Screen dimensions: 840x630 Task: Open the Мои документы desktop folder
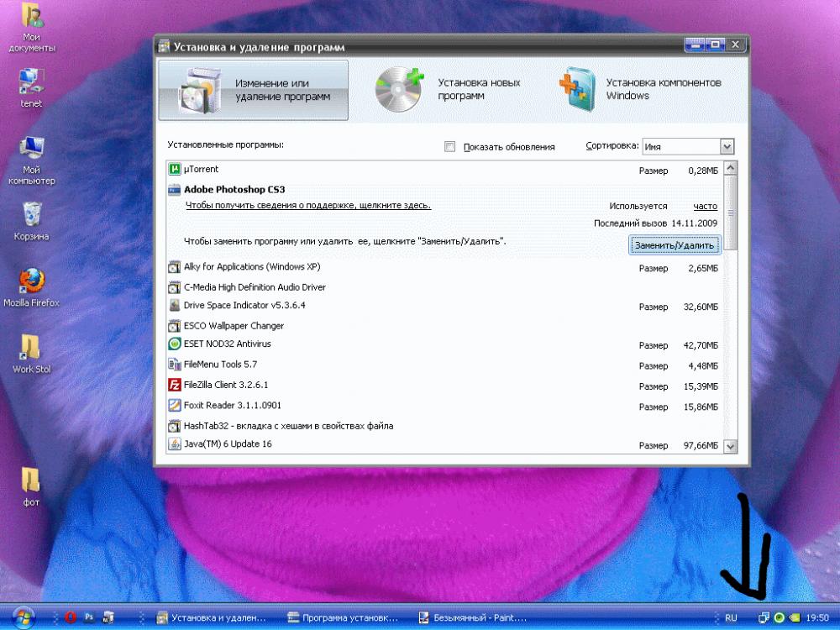coord(32,27)
